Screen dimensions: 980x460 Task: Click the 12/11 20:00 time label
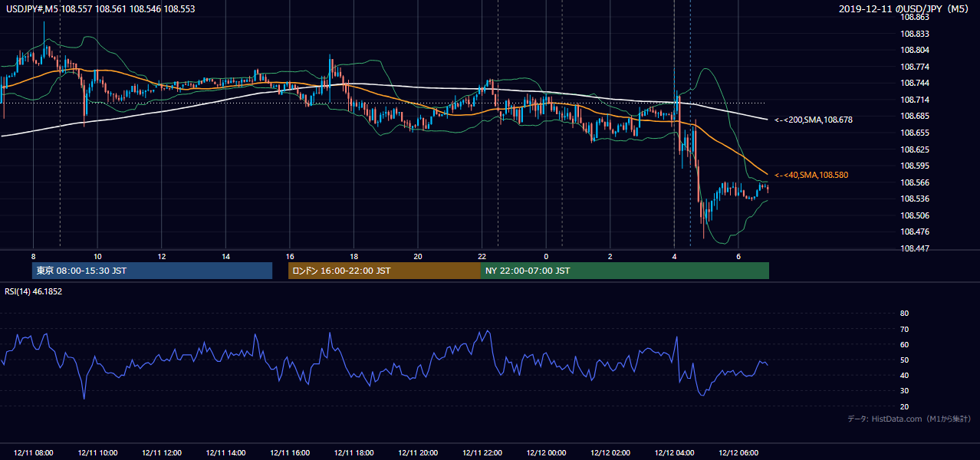(x=418, y=453)
